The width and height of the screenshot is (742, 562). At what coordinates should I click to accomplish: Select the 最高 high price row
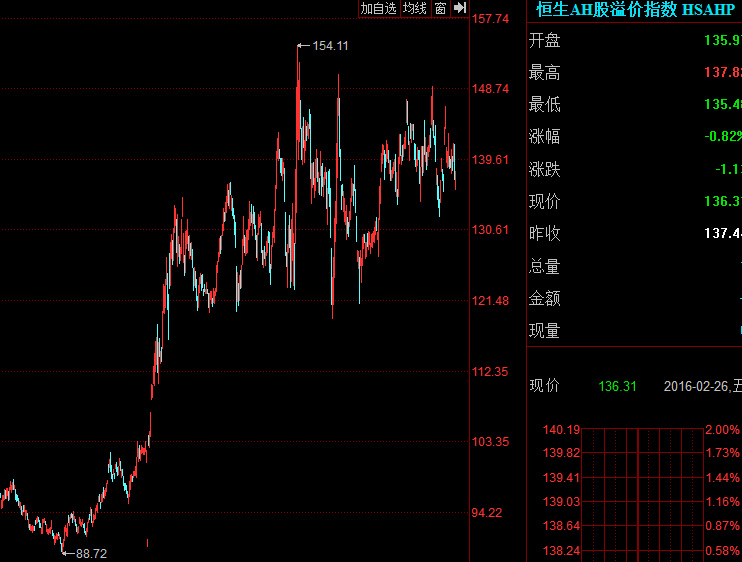tap(634, 73)
